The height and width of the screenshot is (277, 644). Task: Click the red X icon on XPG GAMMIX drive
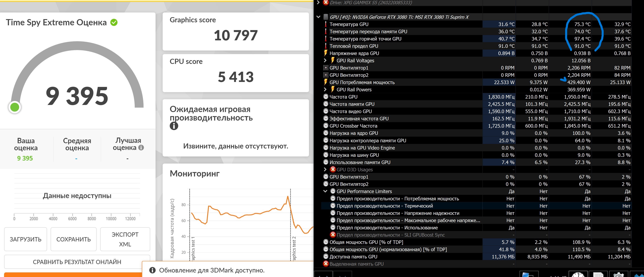[326, 2]
